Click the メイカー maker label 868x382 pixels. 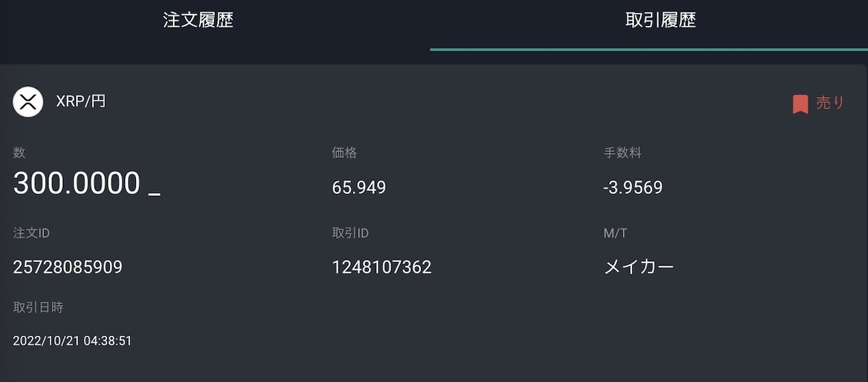(x=639, y=267)
